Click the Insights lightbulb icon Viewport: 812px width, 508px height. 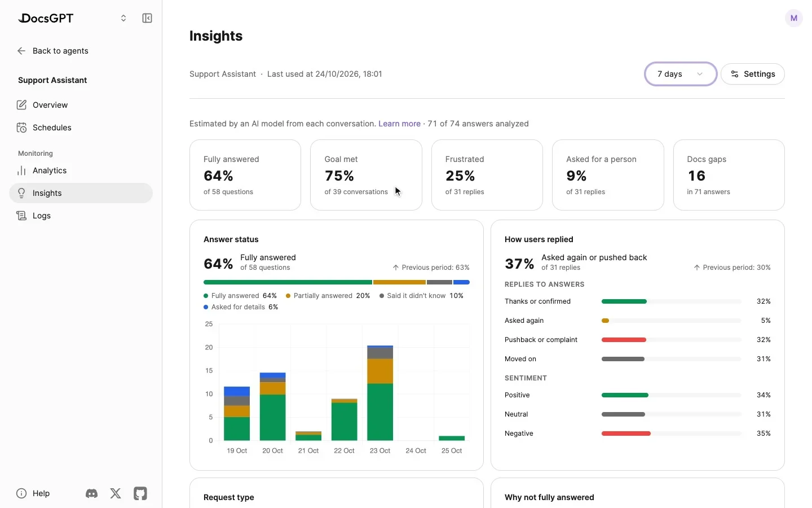point(21,193)
